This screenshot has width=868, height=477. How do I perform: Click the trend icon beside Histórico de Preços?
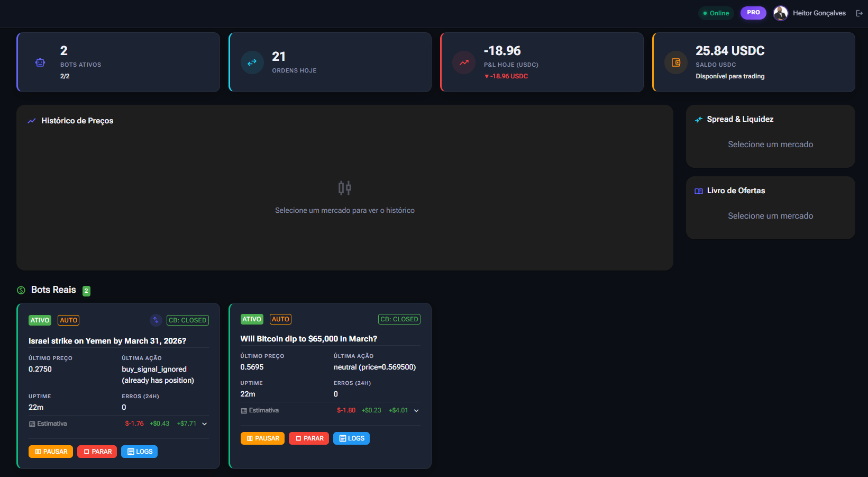(x=31, y=121)
